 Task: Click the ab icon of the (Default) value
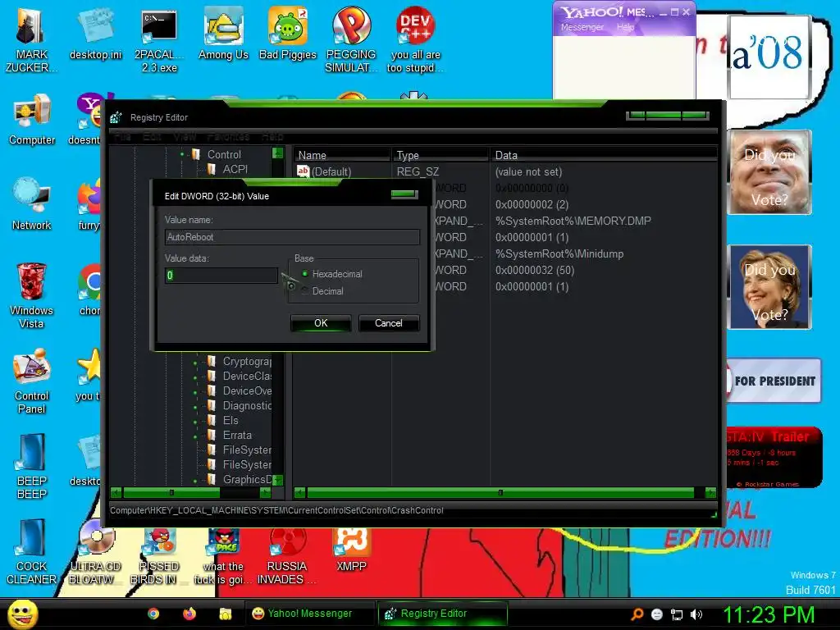point(304,171)
